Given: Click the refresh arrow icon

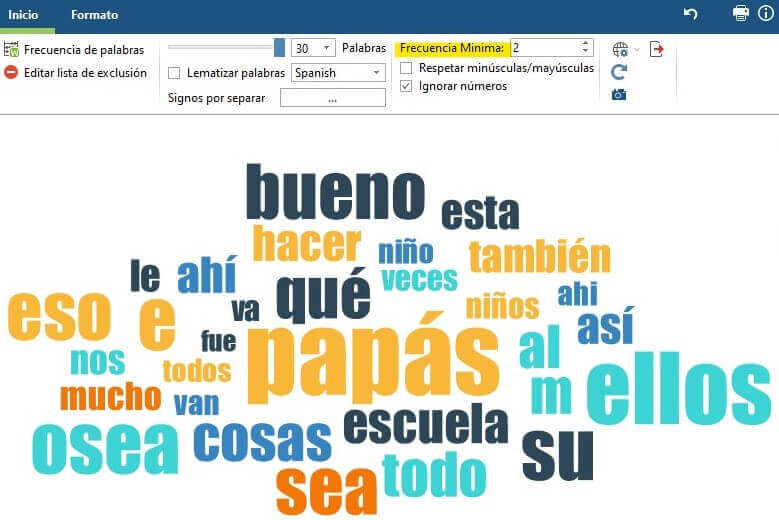Looking at the screenshot, I should click(x=619, y=72).
